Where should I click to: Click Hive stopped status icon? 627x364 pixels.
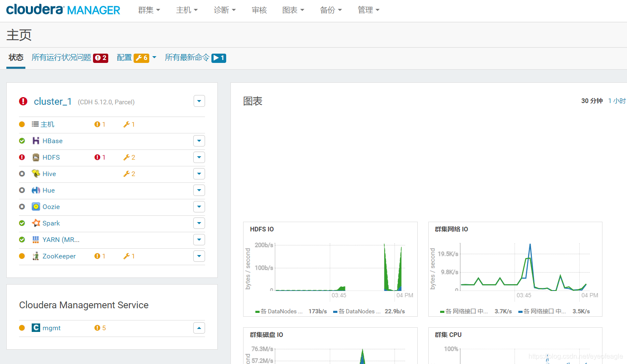tap(22, 174)
